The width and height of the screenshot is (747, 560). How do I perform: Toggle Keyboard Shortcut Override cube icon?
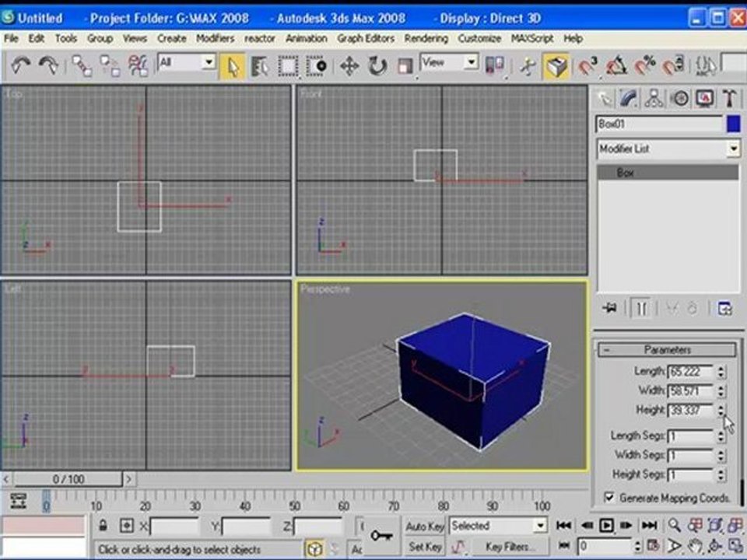(556, 67)
